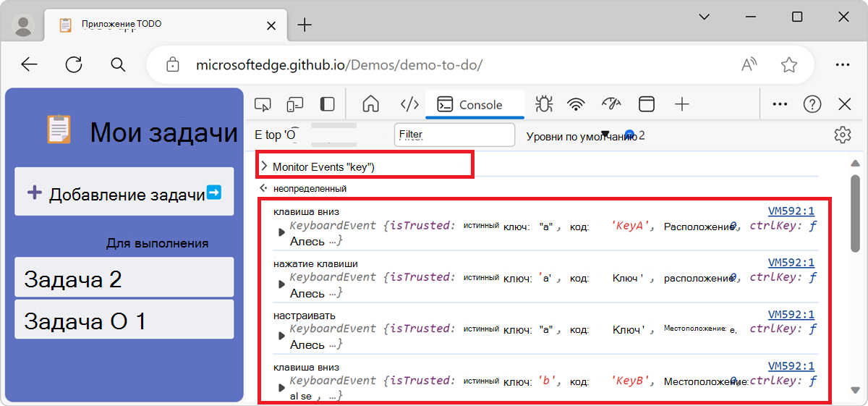868x406 pixels.
Task: Open the Welcome home tool
Action: [370, 104]
